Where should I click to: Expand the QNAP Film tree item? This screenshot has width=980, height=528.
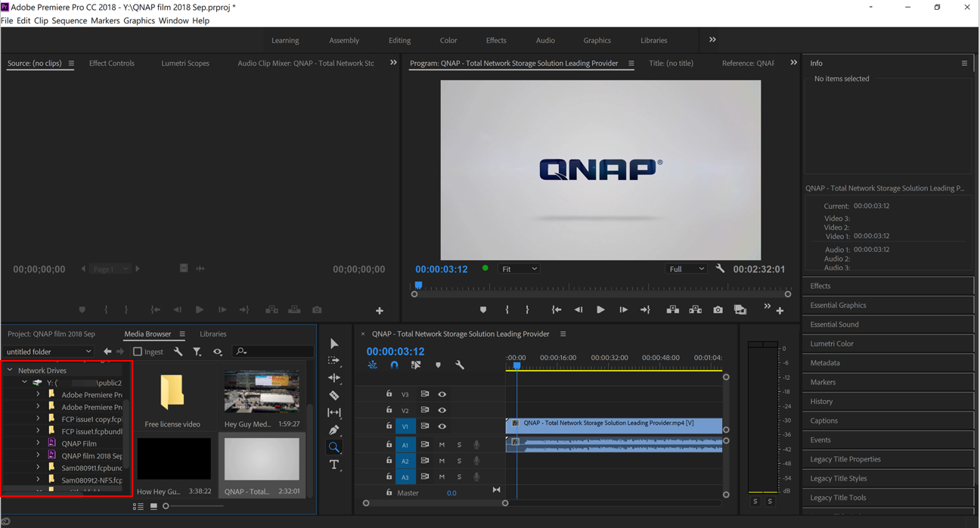38,443
